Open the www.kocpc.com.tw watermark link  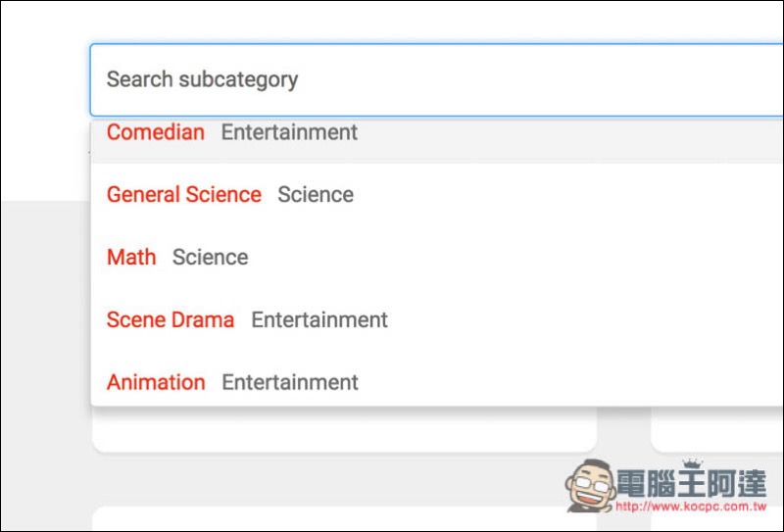coord(691,506)
